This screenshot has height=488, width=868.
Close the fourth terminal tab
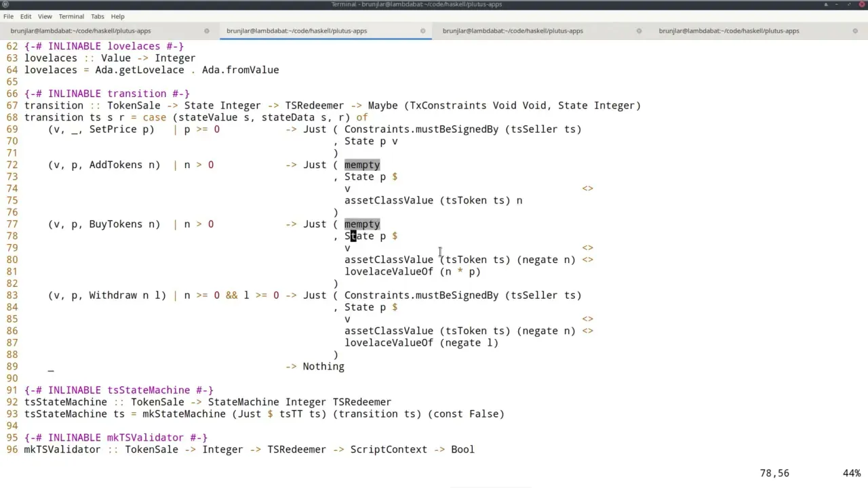[854, 30]
